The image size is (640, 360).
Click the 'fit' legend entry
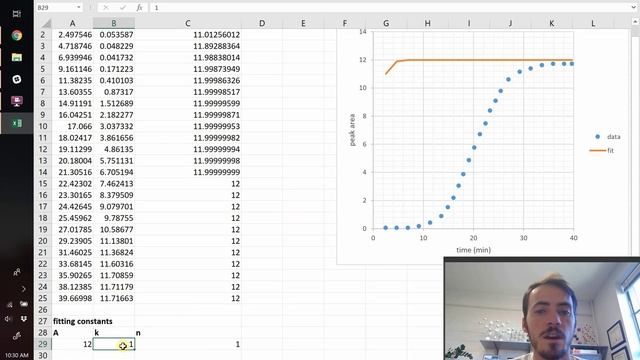click(602, 151)
